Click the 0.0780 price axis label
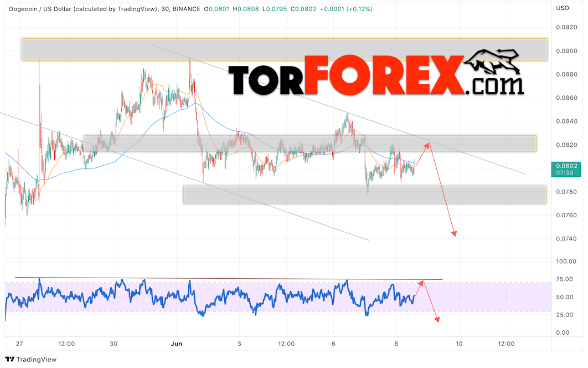 [x=566, y=192]
